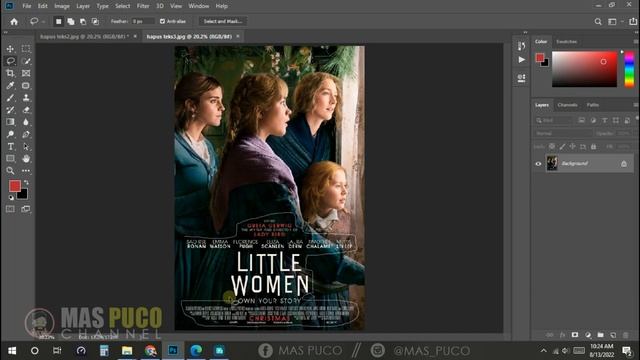The image size is (640, 360).
Task: Click the red foreground color swatch in toolbar
Action: point(15,186)
